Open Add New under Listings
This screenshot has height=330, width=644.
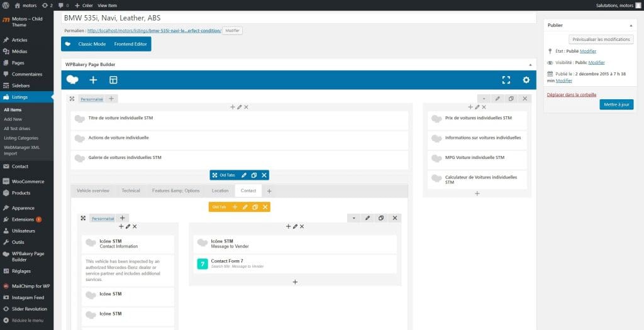(13, 119)
